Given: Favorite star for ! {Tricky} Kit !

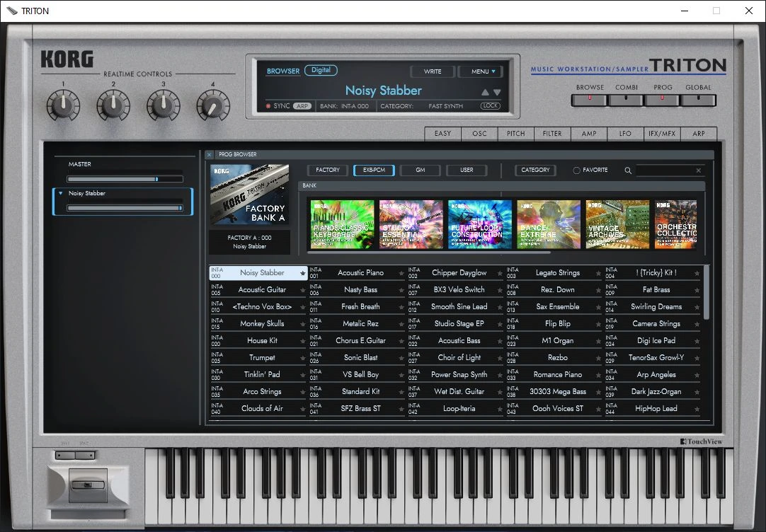Looking at the screenshot, I should tap(697, 273).
